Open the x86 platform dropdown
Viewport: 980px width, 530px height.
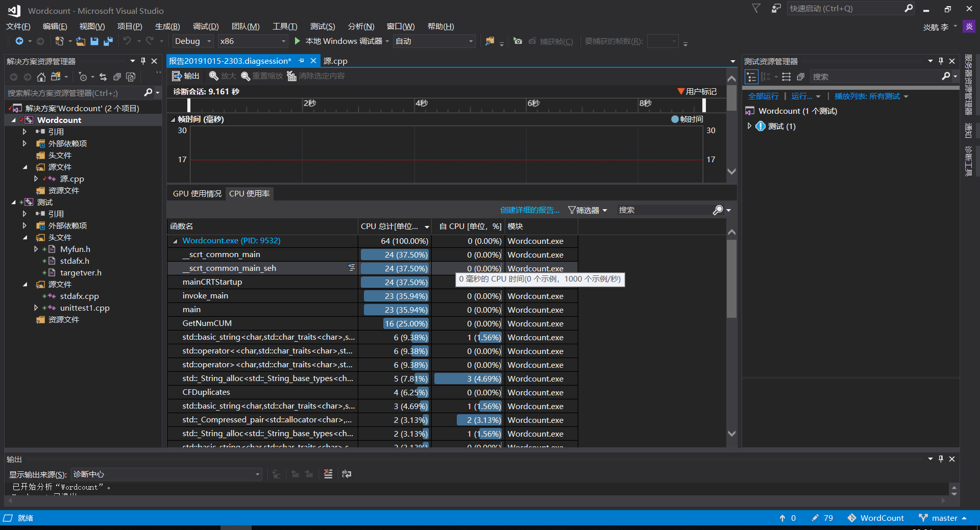point(253,41)
